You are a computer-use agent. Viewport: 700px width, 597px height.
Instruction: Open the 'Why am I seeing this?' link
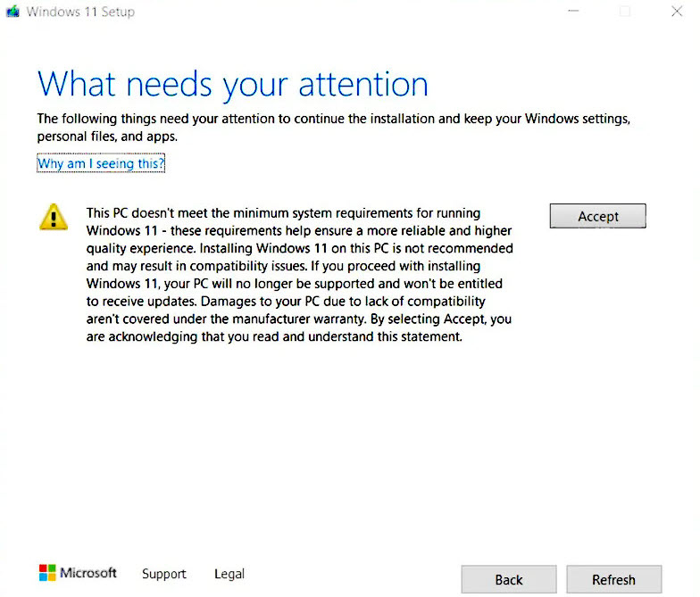(x=101, y=163)
